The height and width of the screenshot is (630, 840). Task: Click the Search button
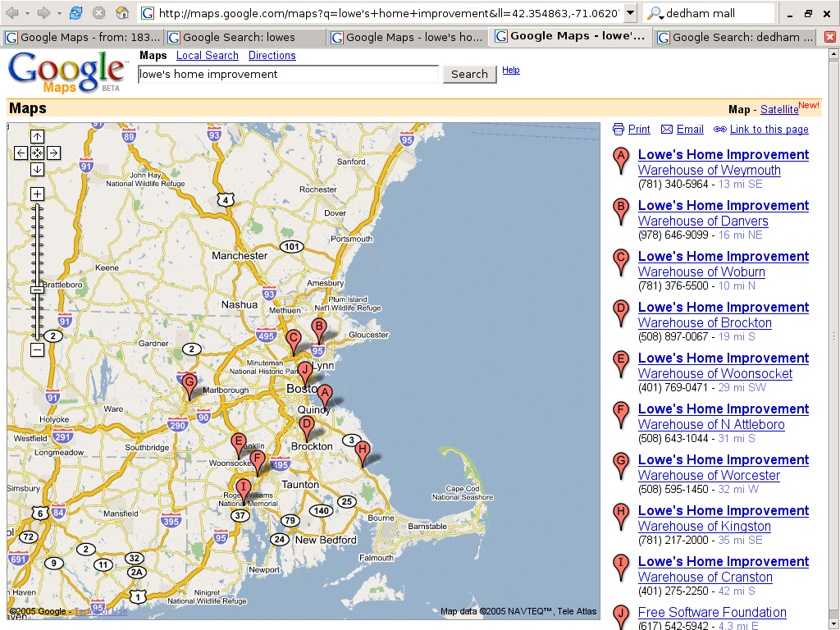click(469, 74)
